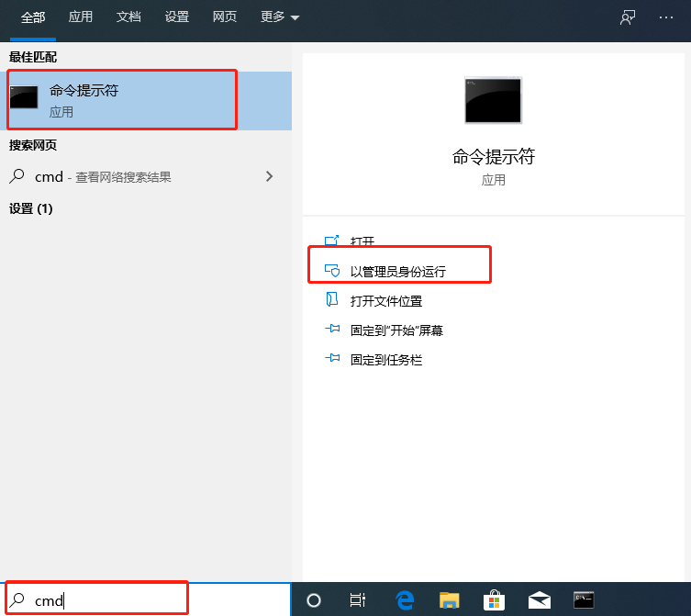Choose 打开文件位置

click(386, 301)
